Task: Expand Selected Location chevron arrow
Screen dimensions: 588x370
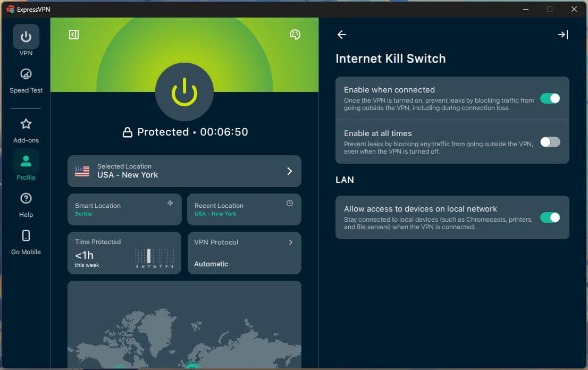Action: pyautogui.click(x=290, y=171)
